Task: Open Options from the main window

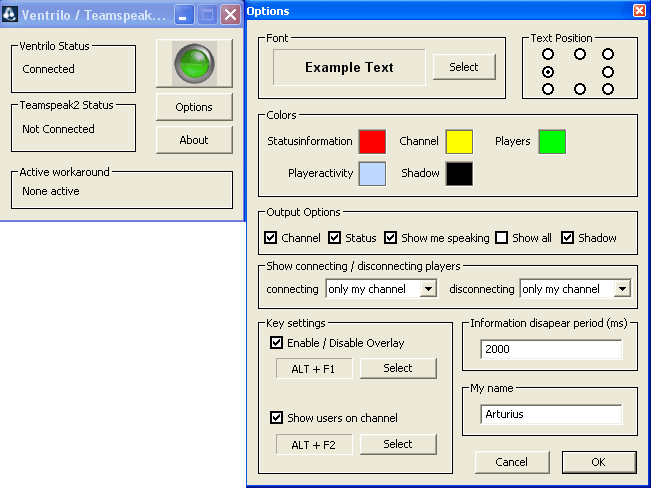Action: click(x=194, y=107)
